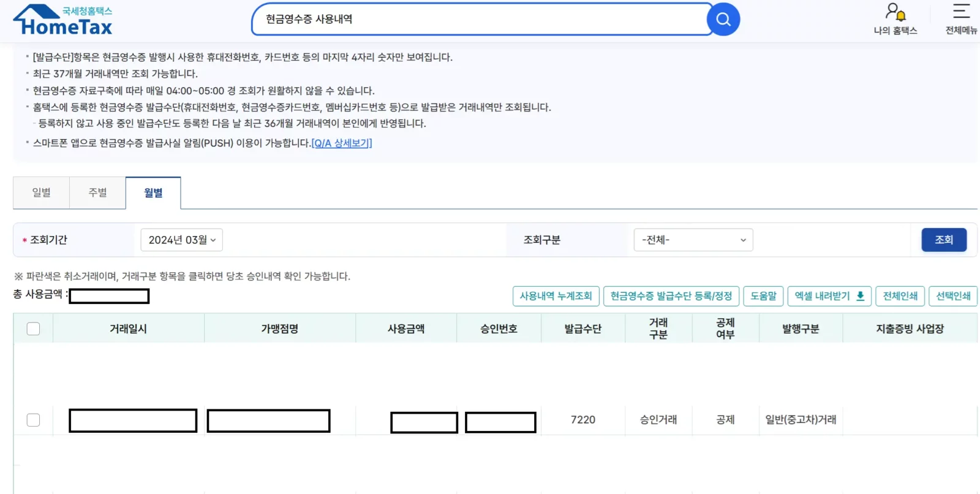Open 나의 홈택스 user icon
Image resolution: width=980 pixels, height=494 pixels.
pos(895,20)
